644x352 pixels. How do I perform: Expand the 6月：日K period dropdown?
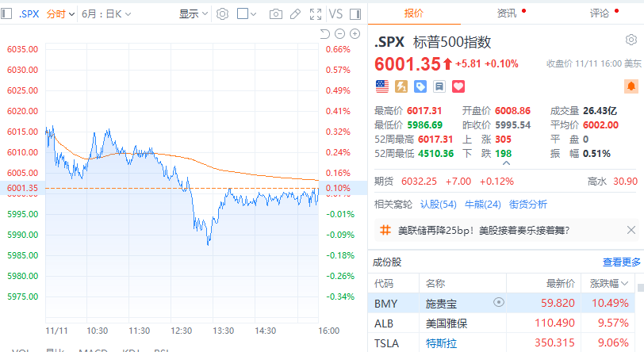point(107,13)
